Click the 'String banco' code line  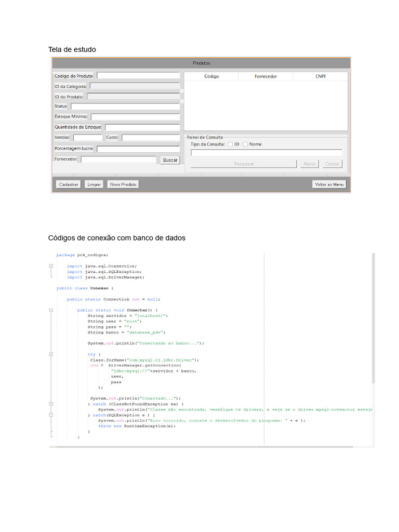coord(126,332)
